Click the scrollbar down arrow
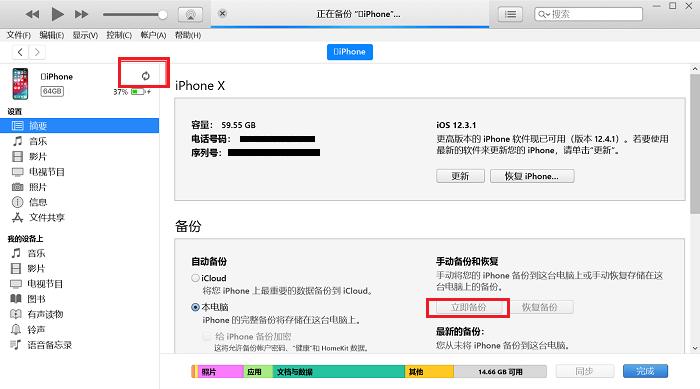The height and width of the screenshot is (389, 700). (695, 348)
